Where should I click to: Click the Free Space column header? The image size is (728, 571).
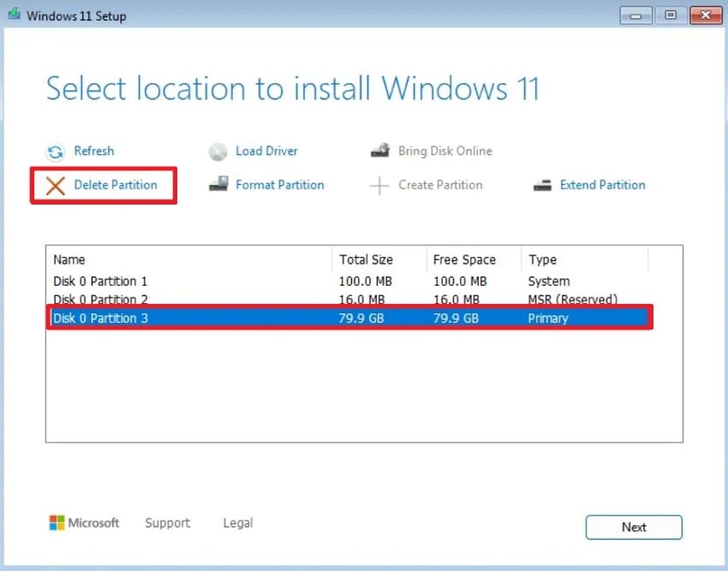click(x=474, y=259)
